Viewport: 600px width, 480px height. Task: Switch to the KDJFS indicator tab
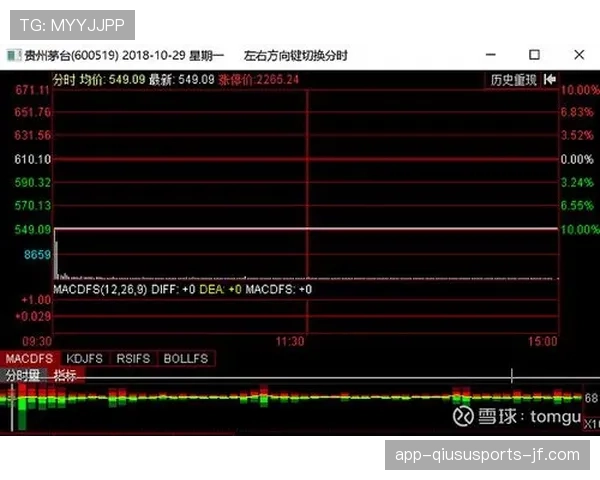pyautogui.click(x=85, y=359)
